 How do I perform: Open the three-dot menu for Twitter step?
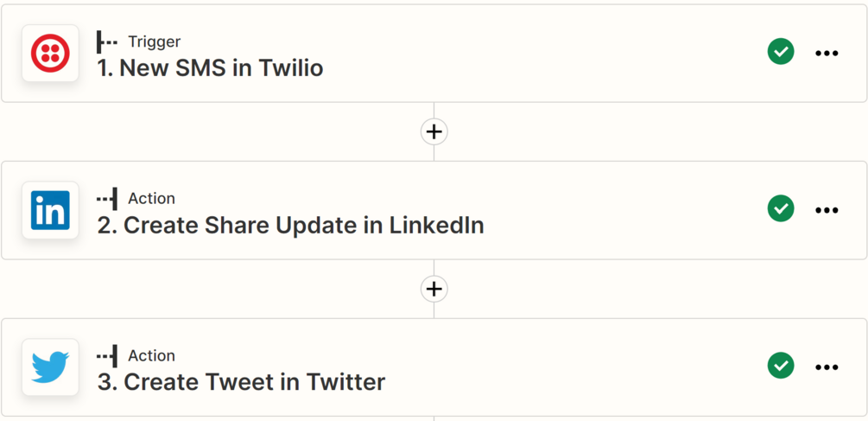pos(827,367)
